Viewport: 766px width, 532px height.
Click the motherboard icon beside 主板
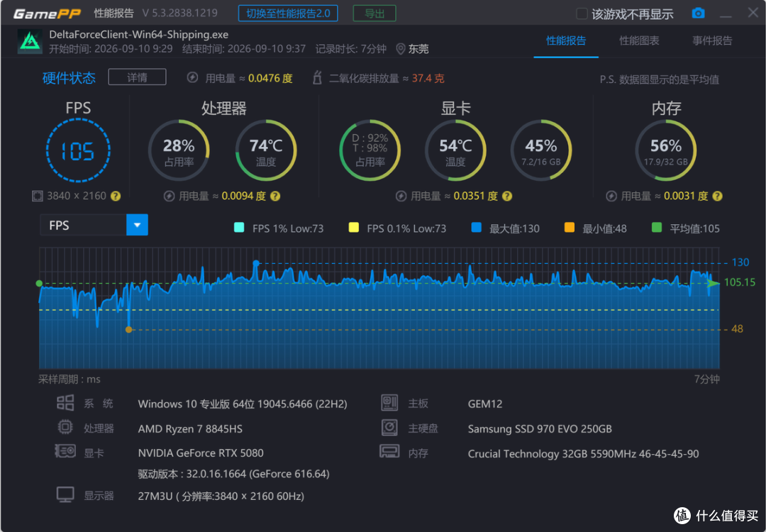(x=389, y=403)
